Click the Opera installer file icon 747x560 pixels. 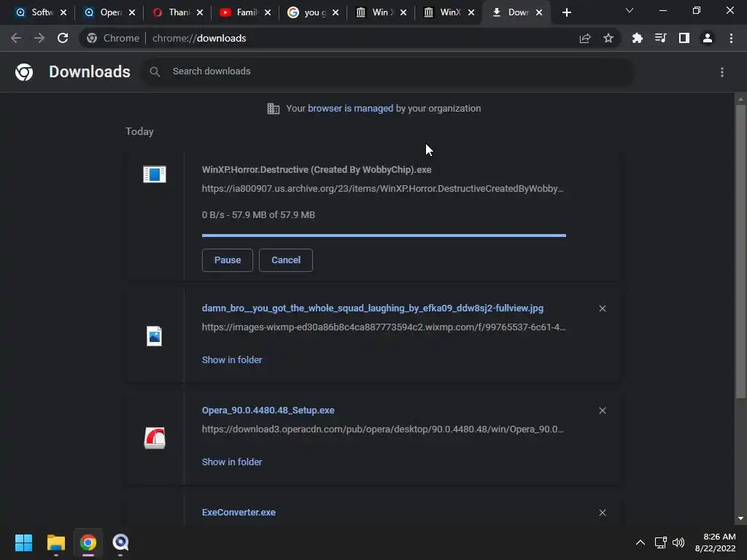[155, 438]
